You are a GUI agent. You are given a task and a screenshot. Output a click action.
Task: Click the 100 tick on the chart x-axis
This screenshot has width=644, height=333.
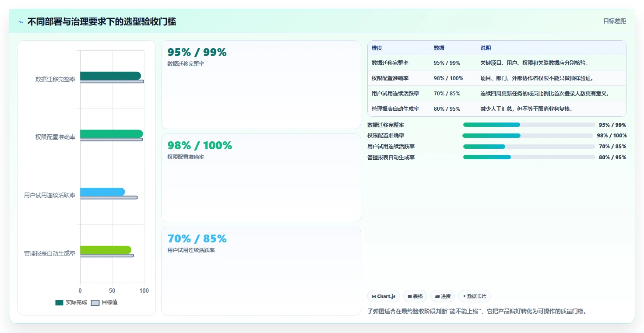pos(144,291)
